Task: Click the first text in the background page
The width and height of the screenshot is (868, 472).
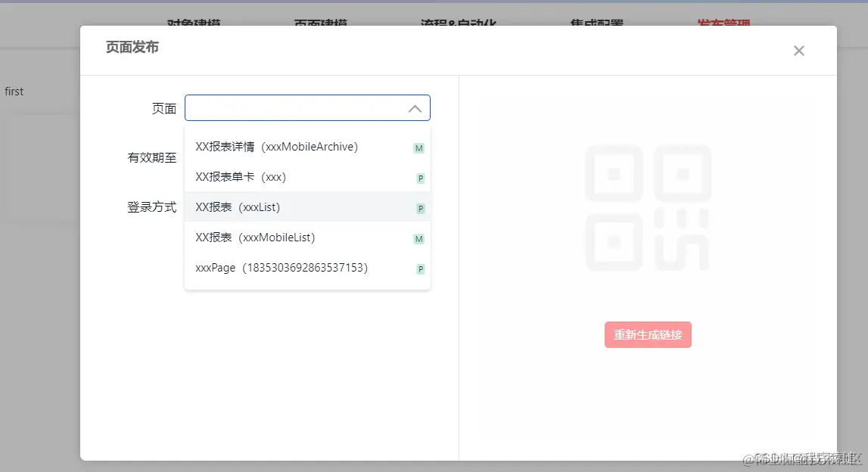Action: point(14,92)
